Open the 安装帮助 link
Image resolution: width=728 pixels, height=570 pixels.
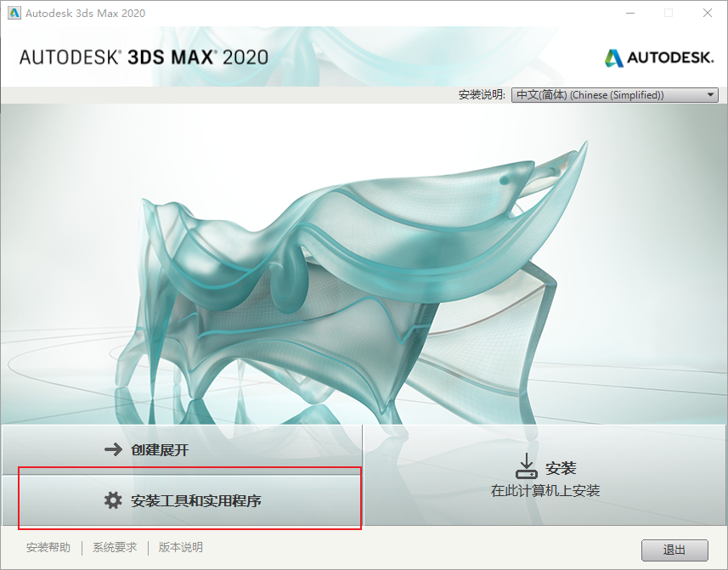(48, 547)
